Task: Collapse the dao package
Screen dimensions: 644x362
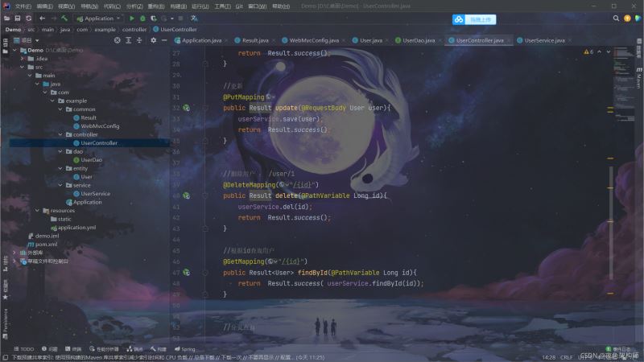Action: tap(60, 151)
